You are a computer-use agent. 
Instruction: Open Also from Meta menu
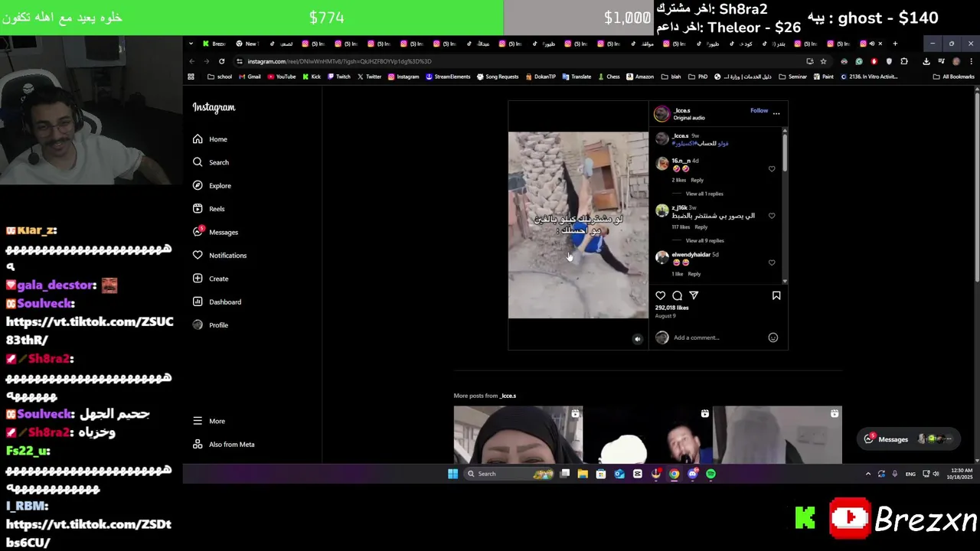[x=224, y=445]
